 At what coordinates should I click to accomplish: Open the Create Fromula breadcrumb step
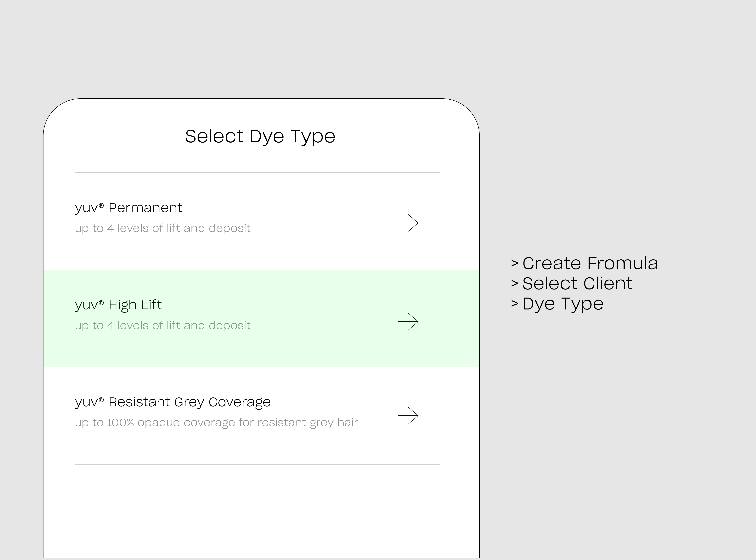590,263
